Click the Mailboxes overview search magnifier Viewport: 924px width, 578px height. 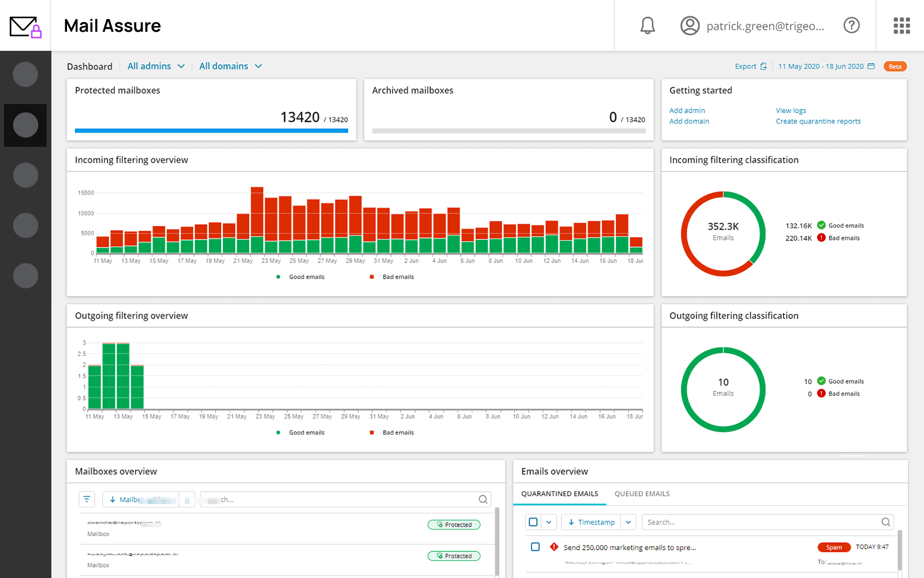[483, 499]
